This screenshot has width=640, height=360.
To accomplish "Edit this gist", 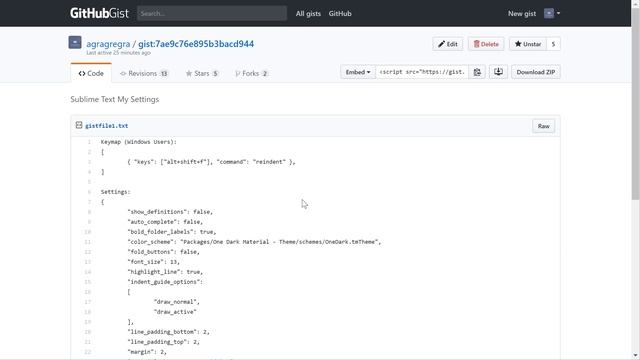I will point(448,44).
